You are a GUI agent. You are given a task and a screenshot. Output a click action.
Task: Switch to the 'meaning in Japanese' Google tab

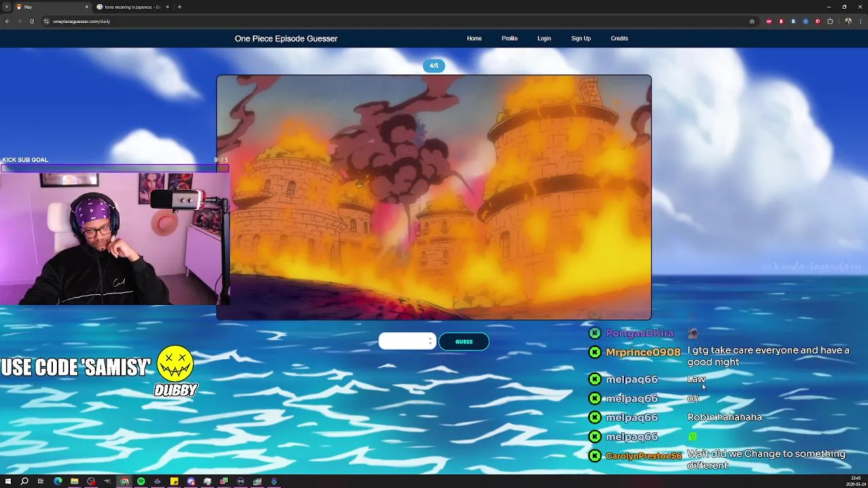(x=133, y=7)
